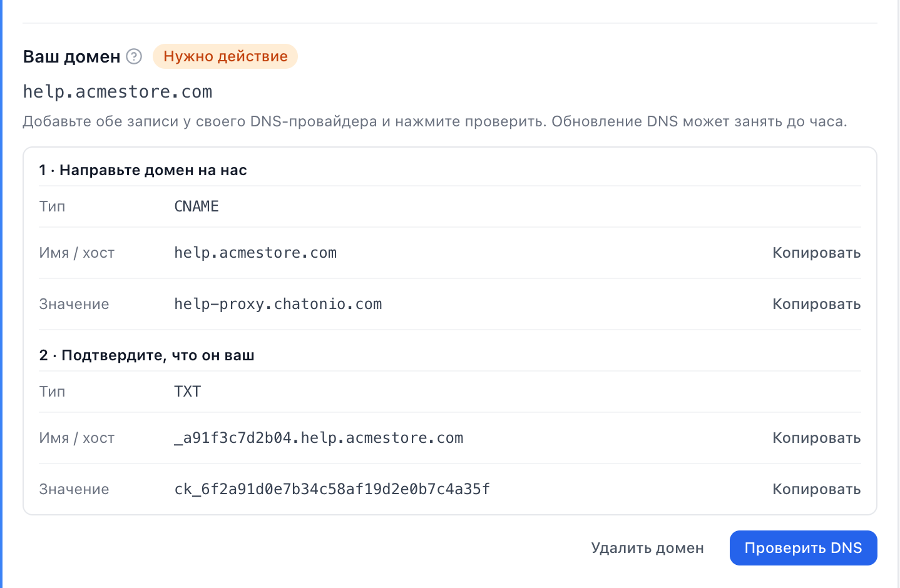Copy the CNAME host help.acmestore.com

tap(816, 253)
